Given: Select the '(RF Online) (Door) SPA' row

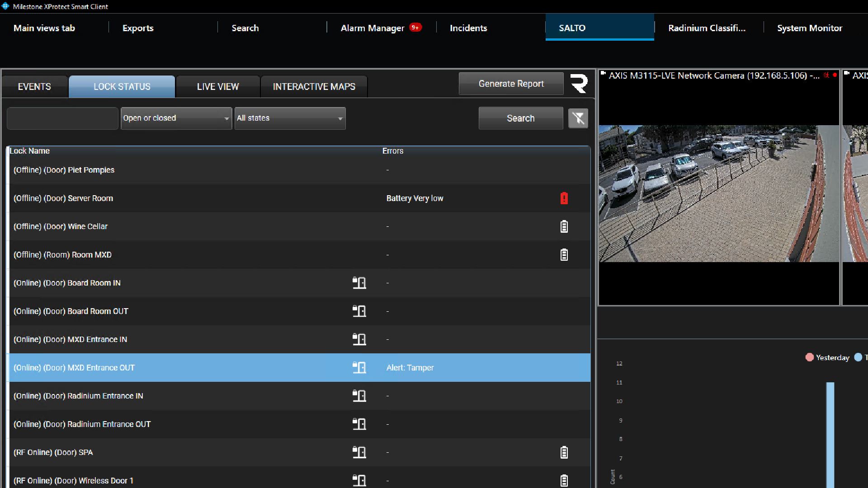Looking at the screenshot, I should [x=300, y=452].
